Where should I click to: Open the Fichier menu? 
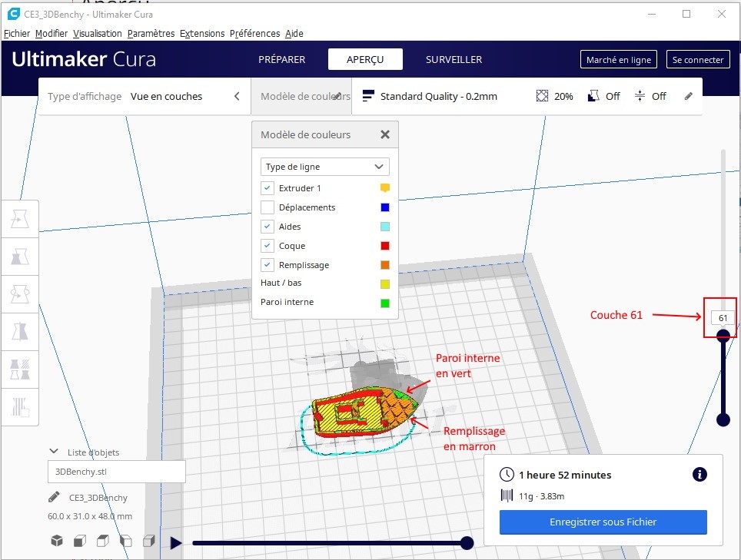point(17,34)
